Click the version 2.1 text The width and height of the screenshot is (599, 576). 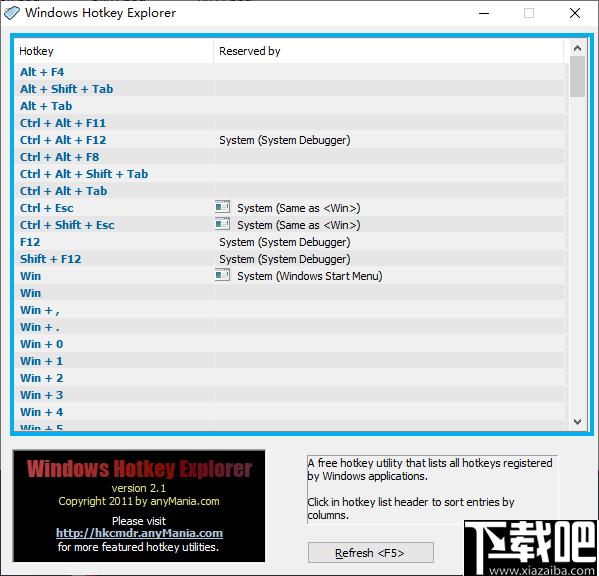coord(139,488)
